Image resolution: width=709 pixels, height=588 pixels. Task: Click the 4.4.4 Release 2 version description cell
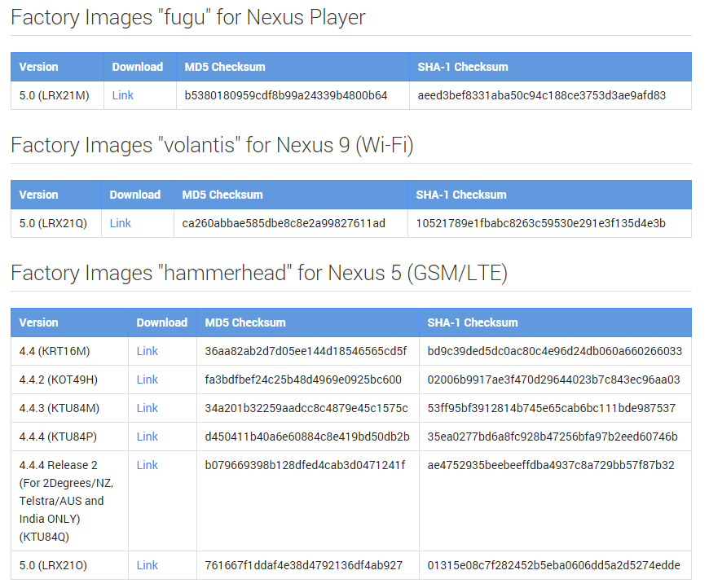point(67,501)
